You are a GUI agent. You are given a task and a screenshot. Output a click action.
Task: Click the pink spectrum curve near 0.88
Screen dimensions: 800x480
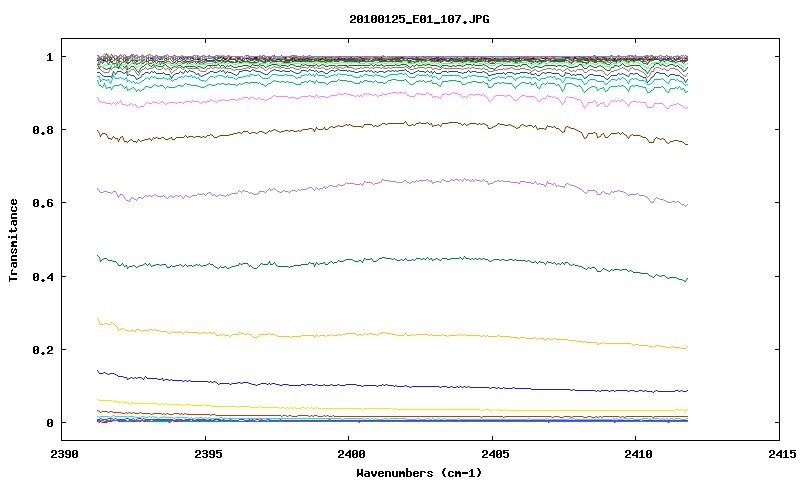pyautogui.click(x=393, y=93)
